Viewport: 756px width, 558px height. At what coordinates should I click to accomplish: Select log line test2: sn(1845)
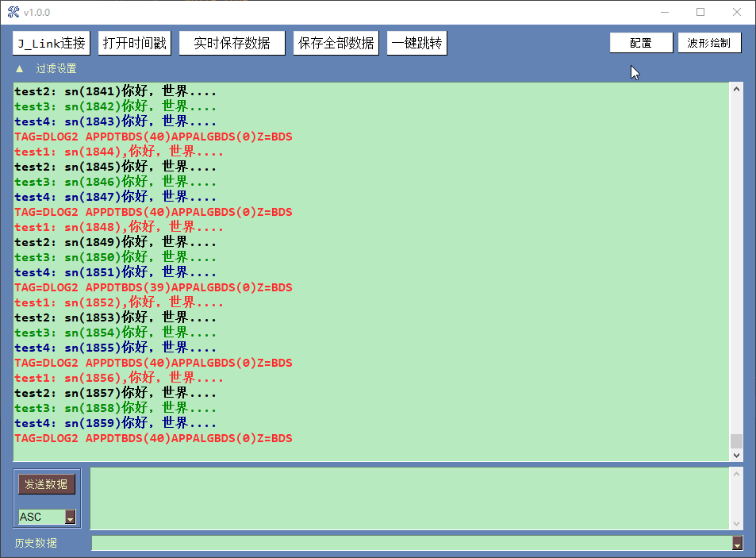coord(116,167)
